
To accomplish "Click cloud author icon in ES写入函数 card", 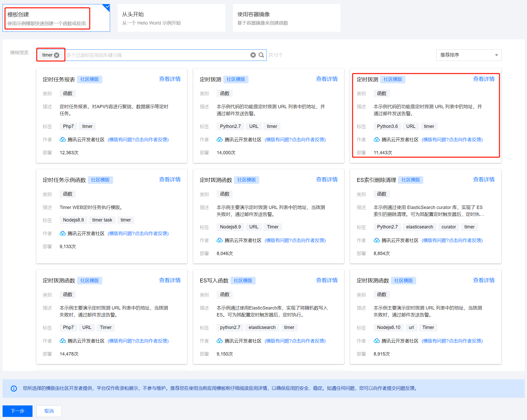I will (220, 341).
